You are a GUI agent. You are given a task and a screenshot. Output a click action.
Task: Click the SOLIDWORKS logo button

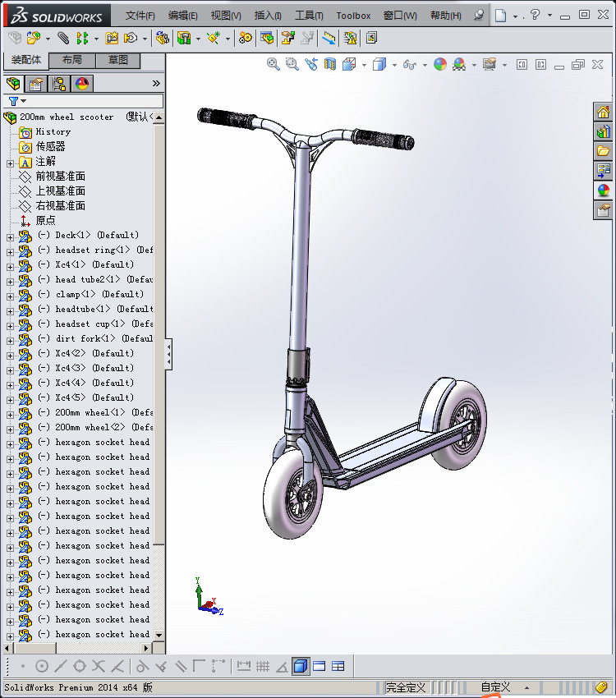57,16
